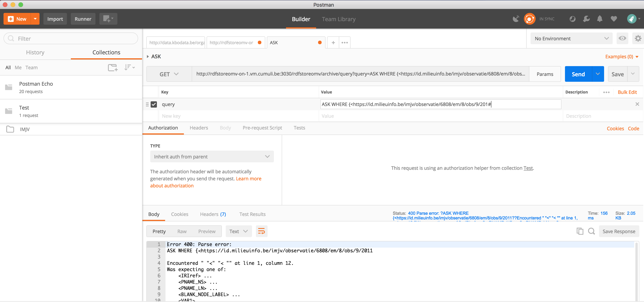
Task: Switch to the History tab
Action: pos(35,52)
